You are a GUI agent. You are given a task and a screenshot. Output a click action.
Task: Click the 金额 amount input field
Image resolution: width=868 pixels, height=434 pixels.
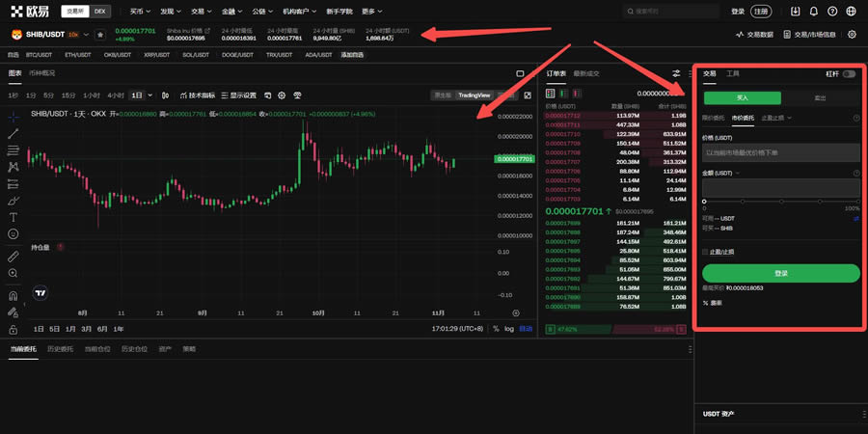780,186
